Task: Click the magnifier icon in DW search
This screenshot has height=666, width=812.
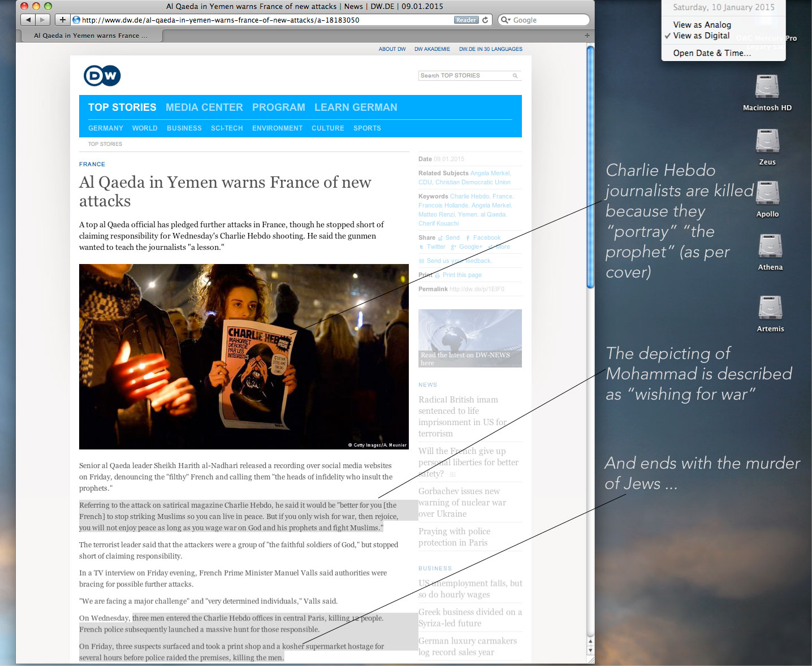Action: point(515,76)
